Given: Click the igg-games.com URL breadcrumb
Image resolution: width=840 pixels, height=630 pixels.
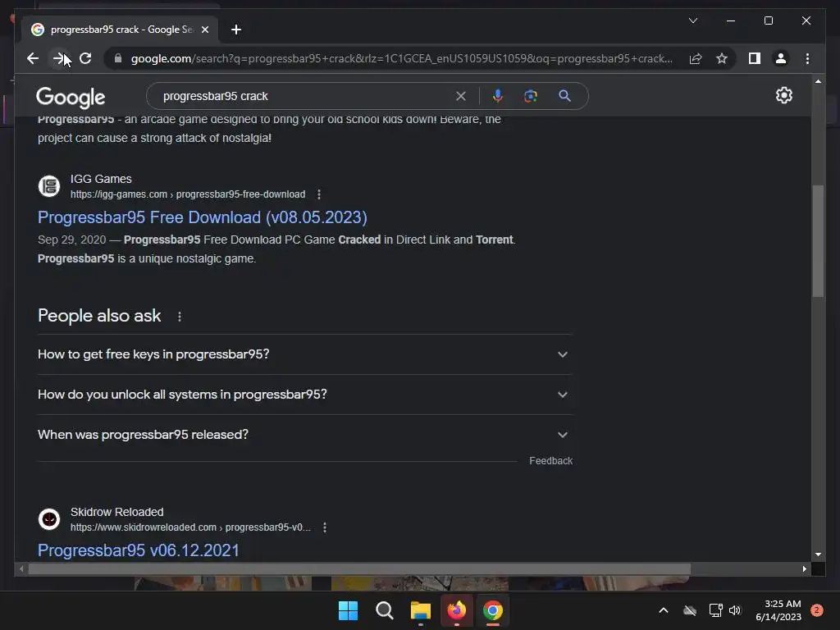Looking at the screenshot, I should point(188,194).
